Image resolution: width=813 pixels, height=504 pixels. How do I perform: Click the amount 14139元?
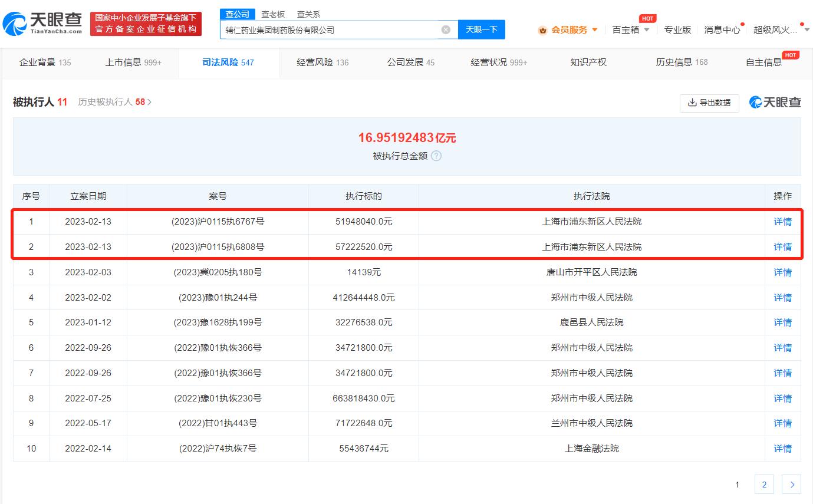click(364, 272)
